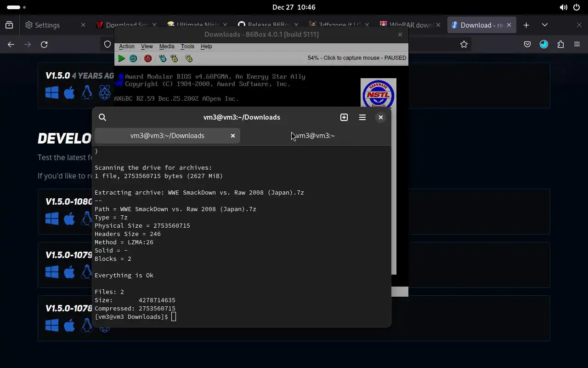Click the V1.5.0 version heading
588x368 pixels.
pyautogui.click(x=57, y=76)
